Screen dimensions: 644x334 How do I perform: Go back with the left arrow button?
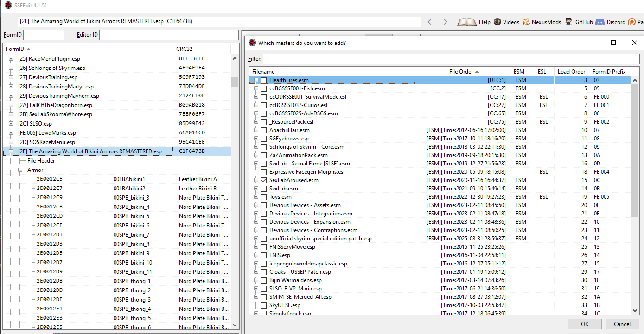(429, 22)
